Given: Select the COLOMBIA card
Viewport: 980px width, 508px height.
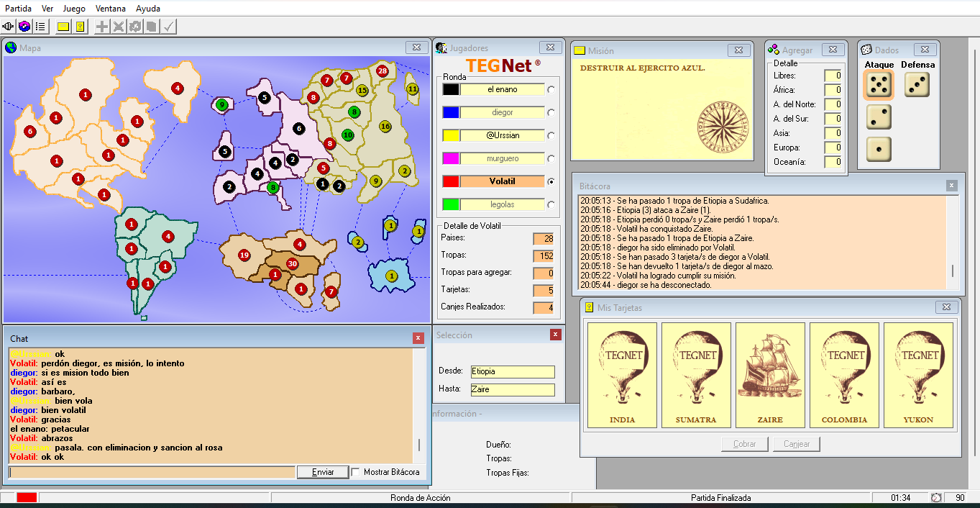Looking at the screenshot, I should (x=845, y=376).
